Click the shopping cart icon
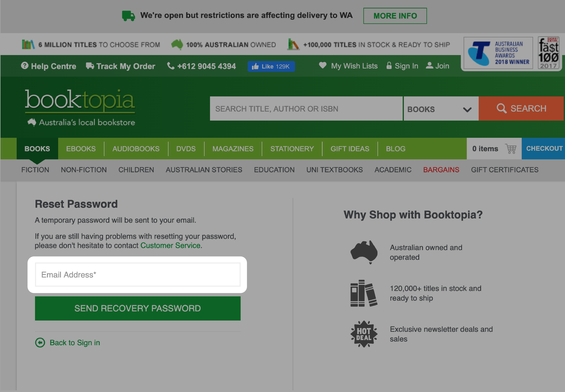The height and width of the screenshot is (392, 565). pyautogui.click(x=511, y=149)
